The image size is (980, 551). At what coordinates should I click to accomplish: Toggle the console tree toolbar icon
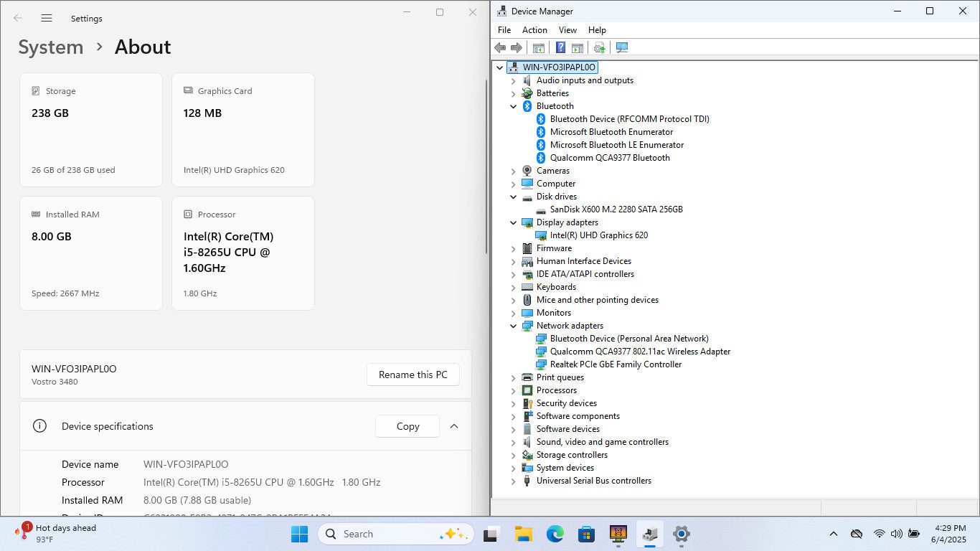[538, 47]
